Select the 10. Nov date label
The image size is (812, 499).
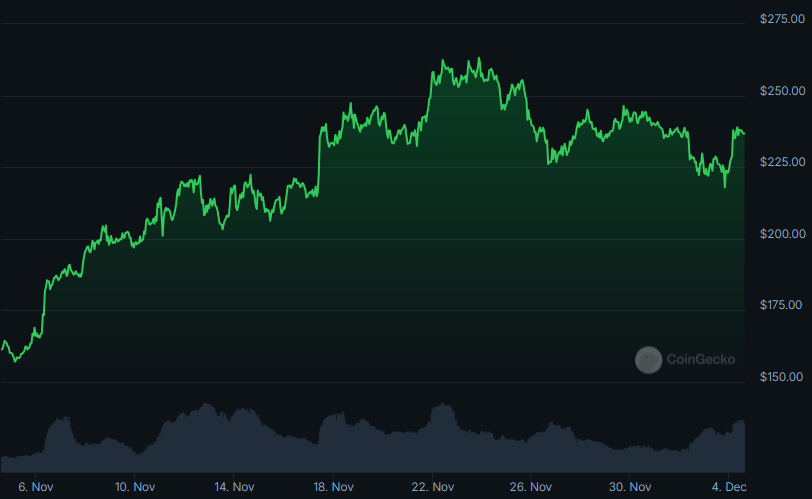pos(135,487)
